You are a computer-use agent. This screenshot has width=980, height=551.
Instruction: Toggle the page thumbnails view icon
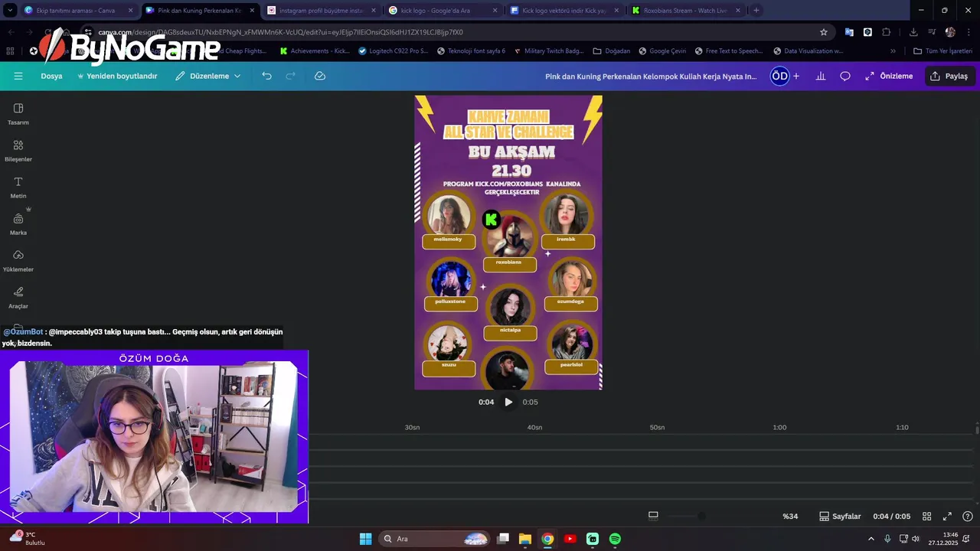tap(653, 516)
